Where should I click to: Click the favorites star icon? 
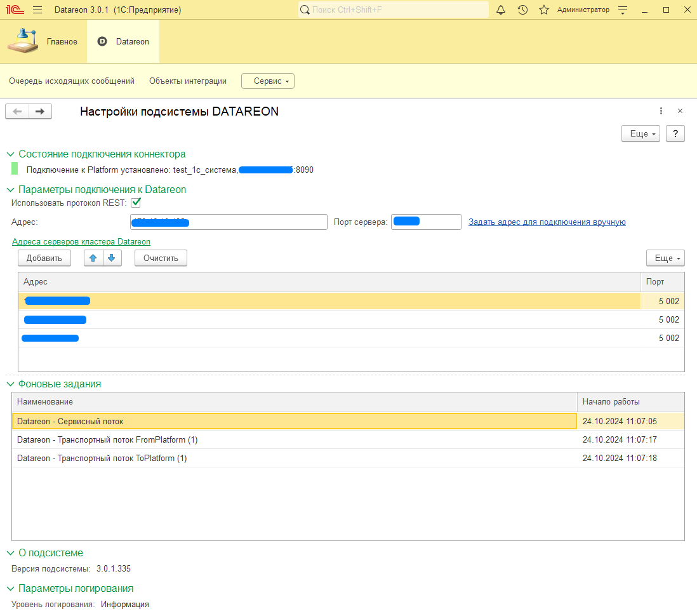coord(543,10)
